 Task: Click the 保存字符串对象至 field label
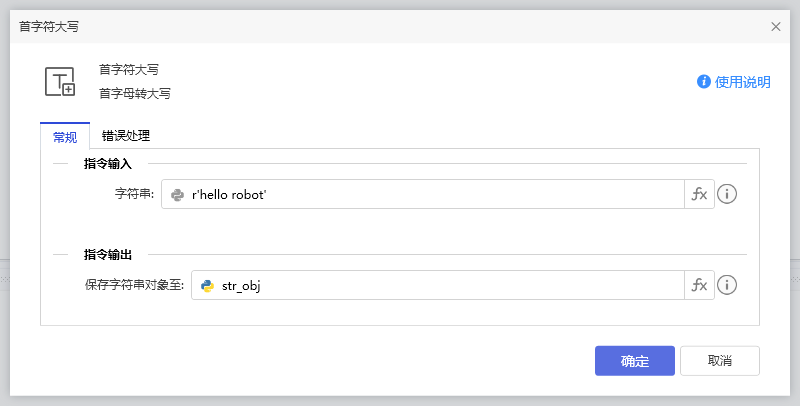pyautogui.click(x=134, y=286)
